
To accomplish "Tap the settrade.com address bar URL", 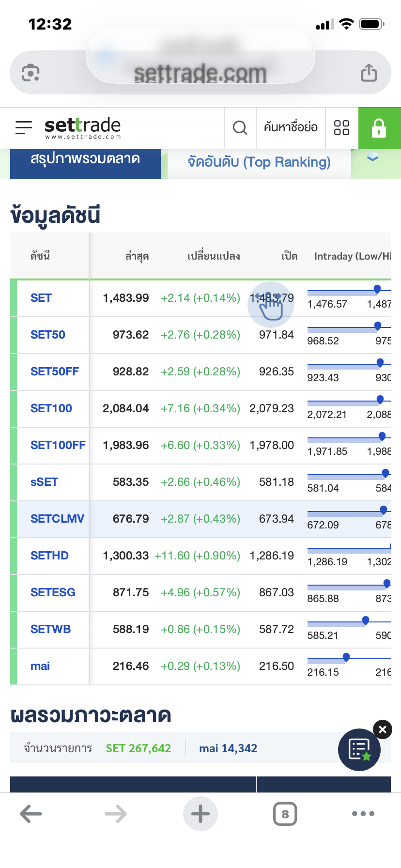I will coord(200,74).
